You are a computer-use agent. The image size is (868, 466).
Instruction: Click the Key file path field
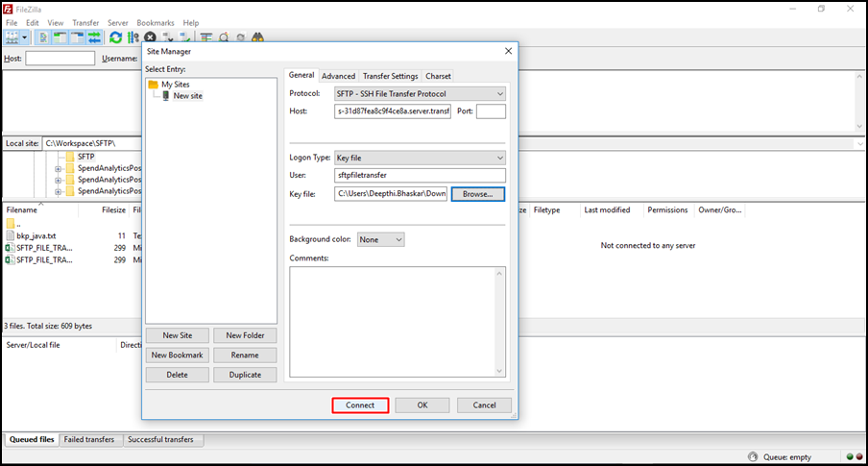pyautogui.click(x=391, y=194)
